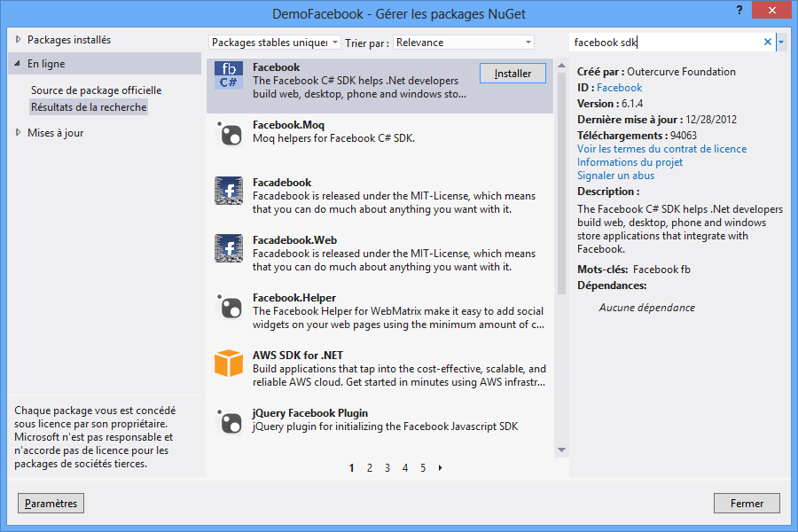Click the AWS SDK for .NET icon

(x=229, y=364)
